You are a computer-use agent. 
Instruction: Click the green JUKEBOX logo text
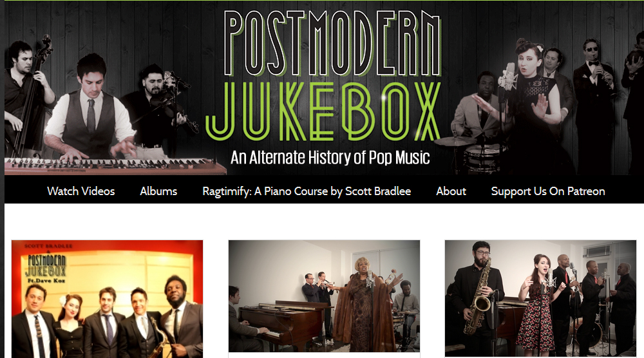(323, 111)
